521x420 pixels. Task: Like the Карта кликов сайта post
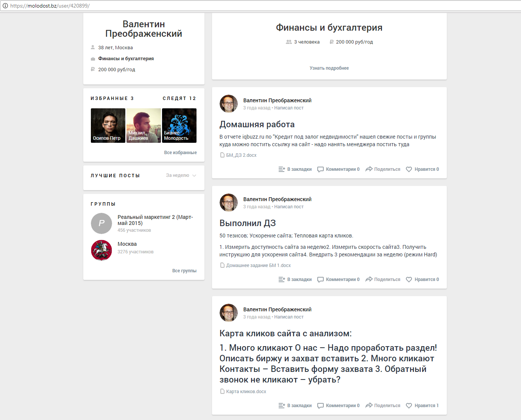422,406
